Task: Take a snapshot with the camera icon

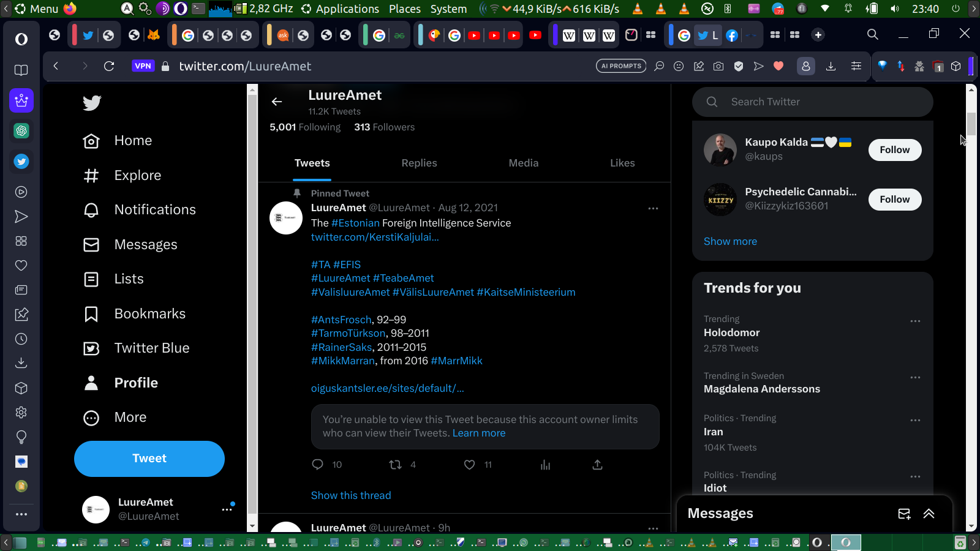Action: pyautogui.click(x=718, y=66)
